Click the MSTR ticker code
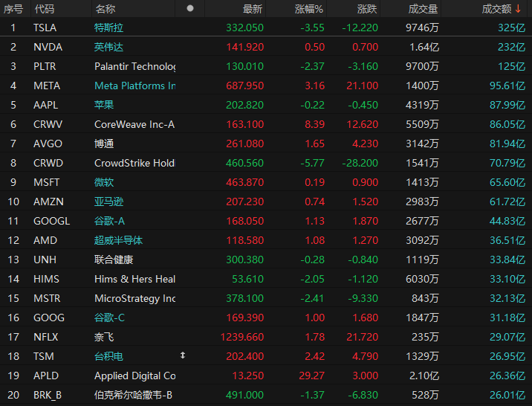The width and height of the screenshot is (532, 406). point(47,298)
